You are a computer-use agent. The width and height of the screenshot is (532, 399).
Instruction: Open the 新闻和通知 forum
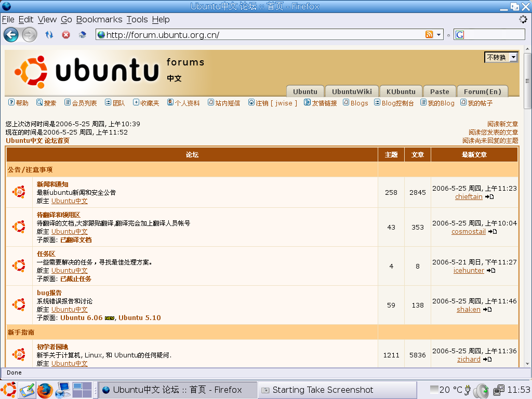(52, 184)
